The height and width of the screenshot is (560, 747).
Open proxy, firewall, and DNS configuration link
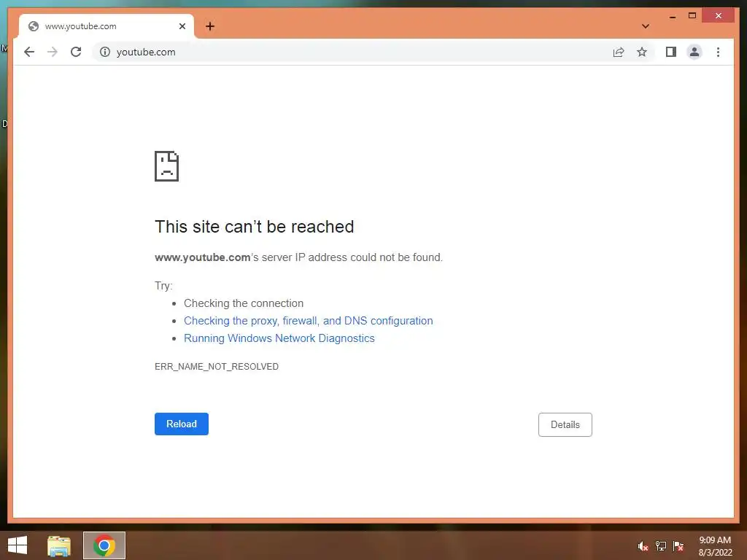pos(309,321)
